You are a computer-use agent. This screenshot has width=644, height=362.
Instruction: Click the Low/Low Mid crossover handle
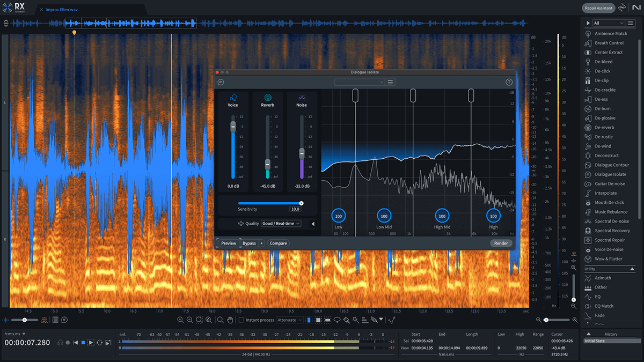pyautogui.click(x=355, y=95)
